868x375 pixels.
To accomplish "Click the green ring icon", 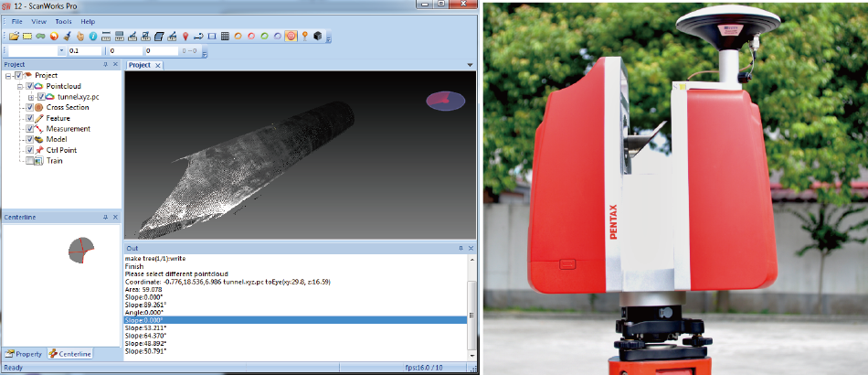I will click(265, 36).
